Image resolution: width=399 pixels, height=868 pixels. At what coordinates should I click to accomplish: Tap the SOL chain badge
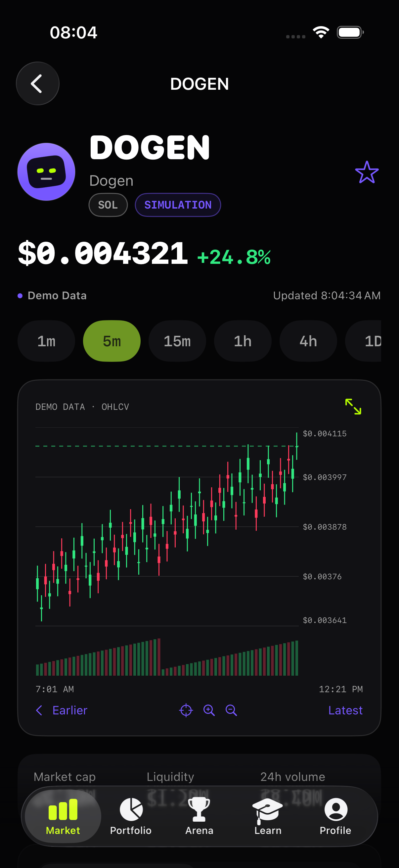point(108,205)
